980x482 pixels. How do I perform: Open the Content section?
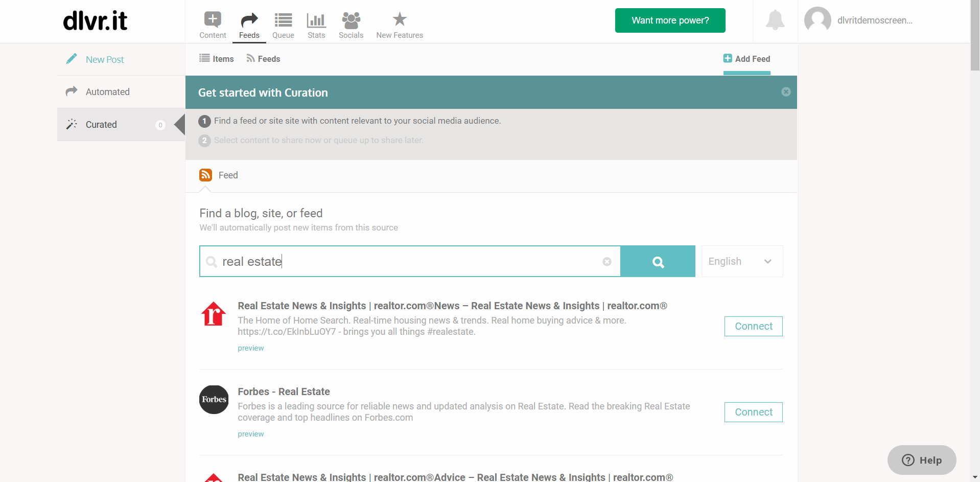tap(213, 25)
